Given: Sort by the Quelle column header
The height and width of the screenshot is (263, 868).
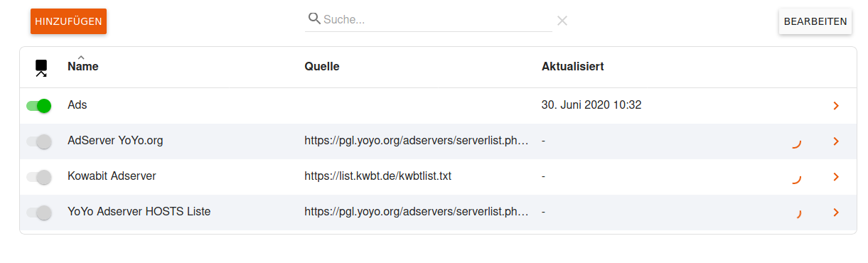Looking at the screenshot, I should [322, 66].
